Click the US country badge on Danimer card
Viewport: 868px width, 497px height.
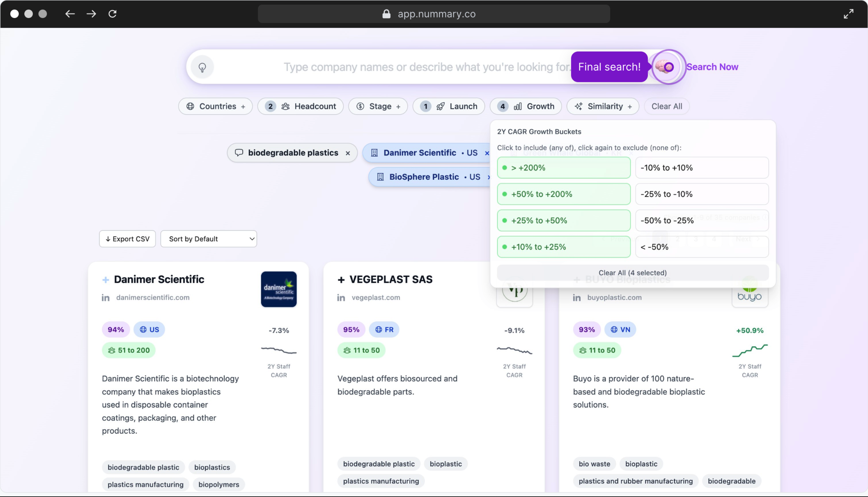click(149, 330)
